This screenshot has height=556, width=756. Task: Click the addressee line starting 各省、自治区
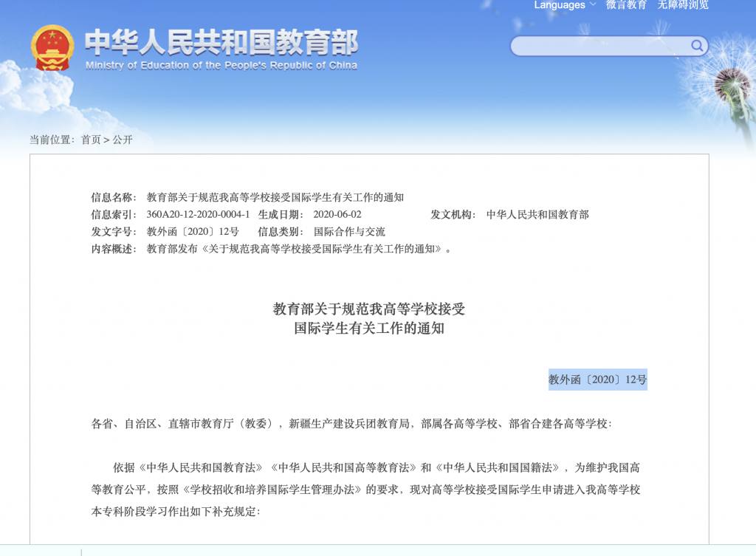[351, 424]
